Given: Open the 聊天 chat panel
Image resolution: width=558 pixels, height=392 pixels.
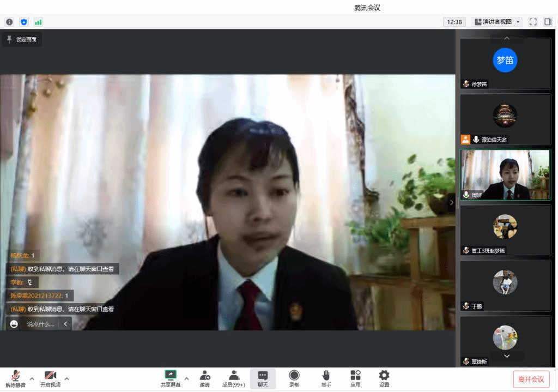Looking at the screenshot, I should pyautogui.click(x=263, y=378).
